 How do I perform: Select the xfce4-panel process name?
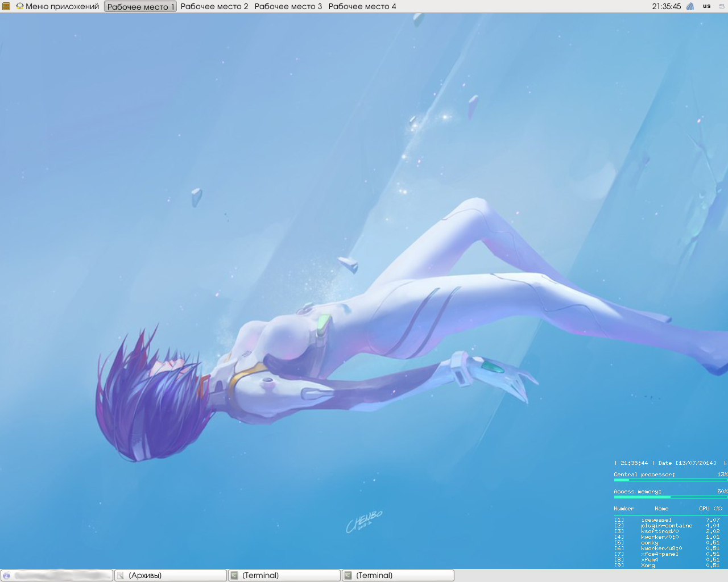click(660, 554)
